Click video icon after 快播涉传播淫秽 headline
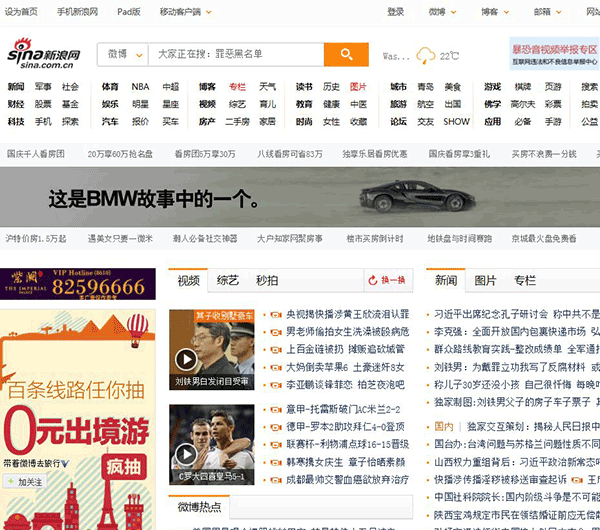The height and width of the screenshot is (530, 600). 577,480
